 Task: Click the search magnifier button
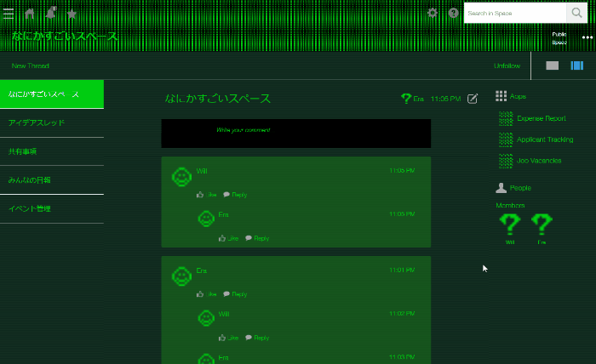point(577,13)
